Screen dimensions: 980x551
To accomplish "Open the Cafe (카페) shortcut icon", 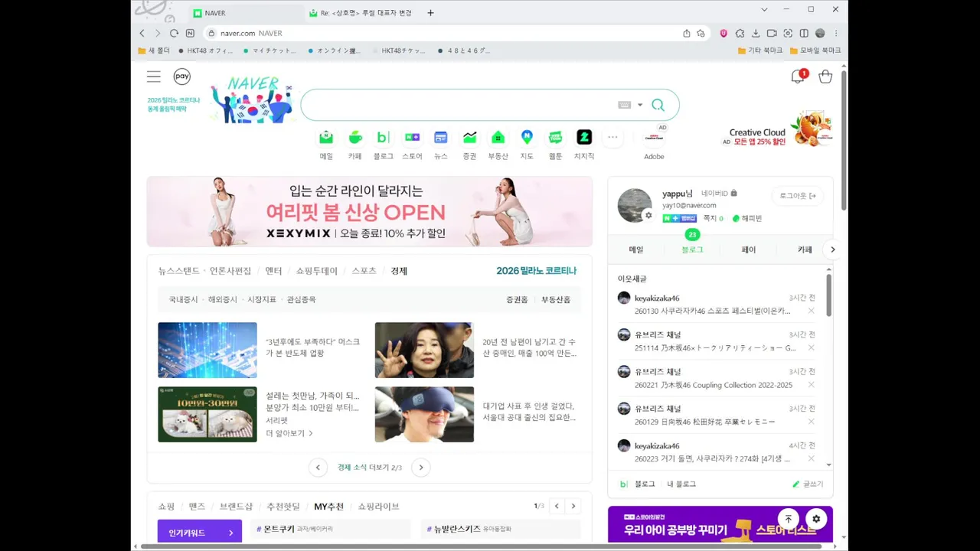I will tap(355, 137).
